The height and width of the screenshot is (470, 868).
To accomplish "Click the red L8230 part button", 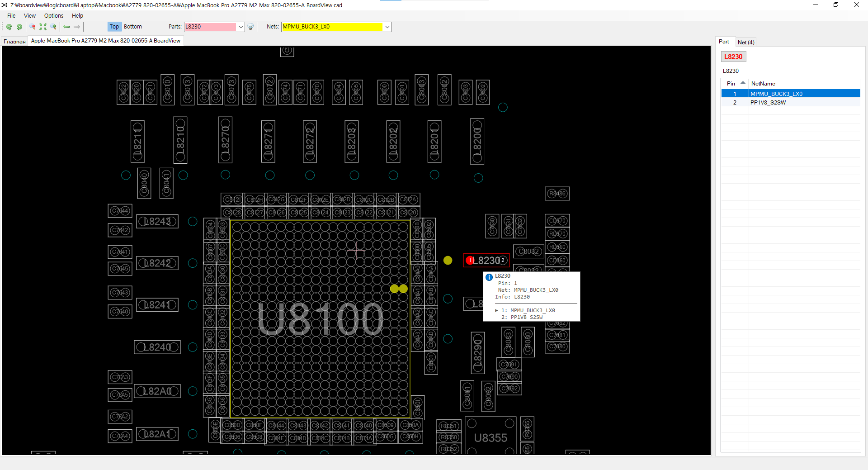I will (733, 57).
